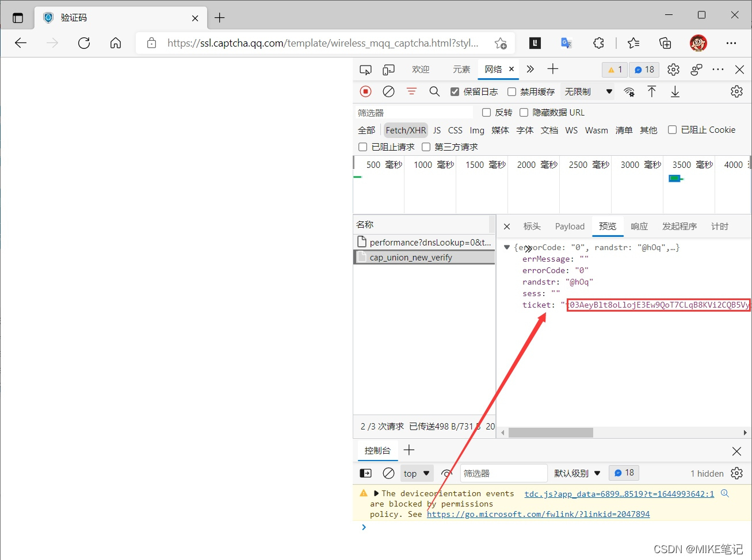Open the 无限制 throttling dropdown
Viewport: 752px width, 560px height.
[588, 91]
